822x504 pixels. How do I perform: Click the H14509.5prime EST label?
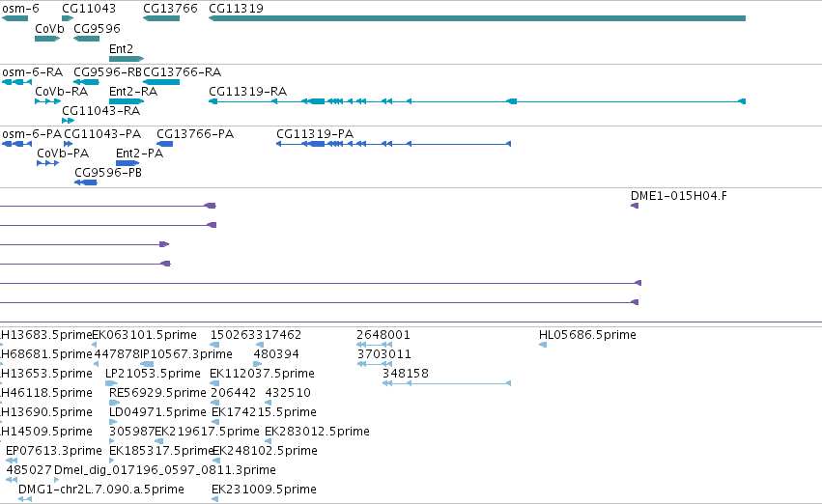point(46,432)
